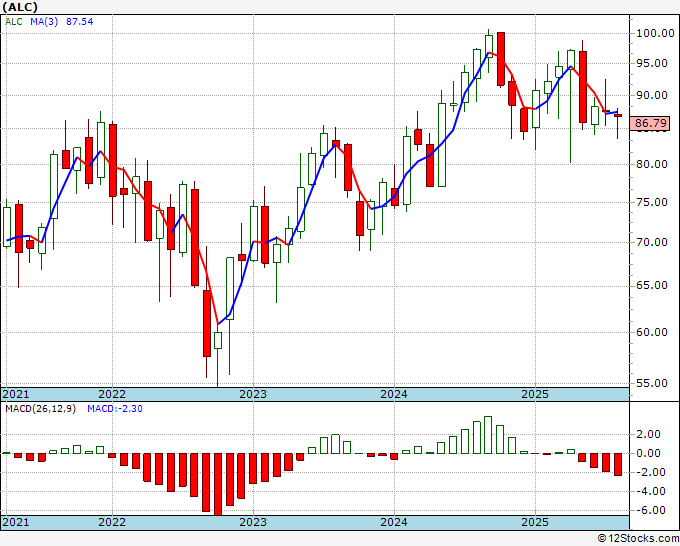Click the latest red MACD bar at -2.30
Image resolution: width=680 pixels, height=546 pixels.
[x=618, y=464]
